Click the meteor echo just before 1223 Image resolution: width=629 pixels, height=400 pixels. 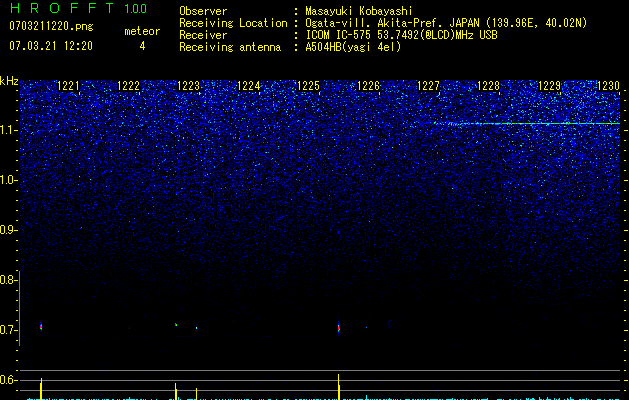(176, 324)
